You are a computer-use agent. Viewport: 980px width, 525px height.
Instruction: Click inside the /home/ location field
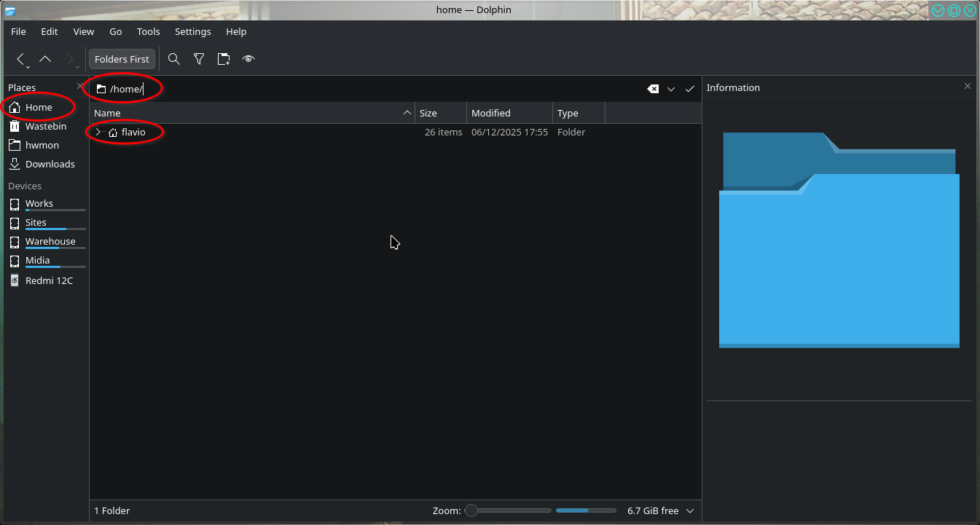click(x=364, y=89)
